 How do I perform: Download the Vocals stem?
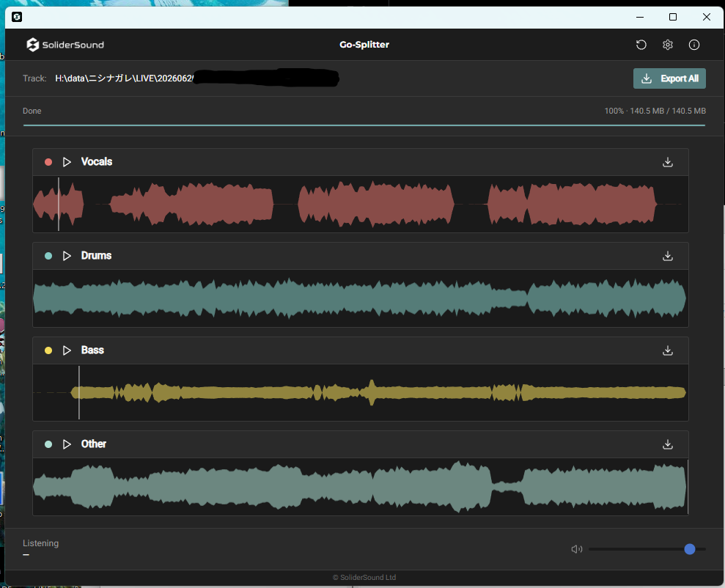click(668, 162)
